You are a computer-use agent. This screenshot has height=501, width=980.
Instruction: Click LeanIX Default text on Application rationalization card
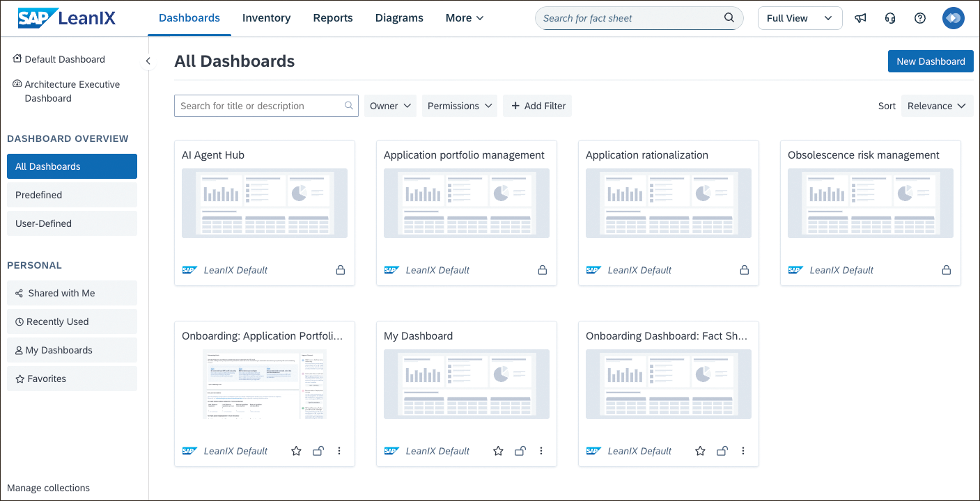click(639, 270)
